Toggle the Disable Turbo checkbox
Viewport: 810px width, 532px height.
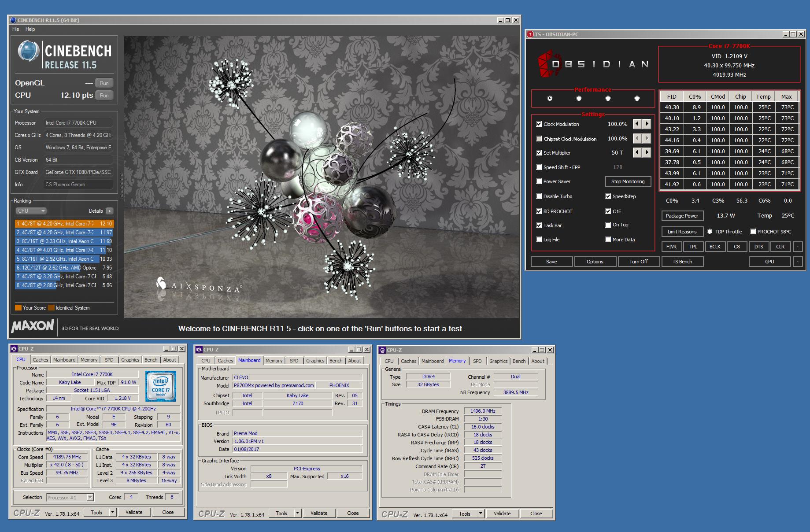tap(539, 196)
